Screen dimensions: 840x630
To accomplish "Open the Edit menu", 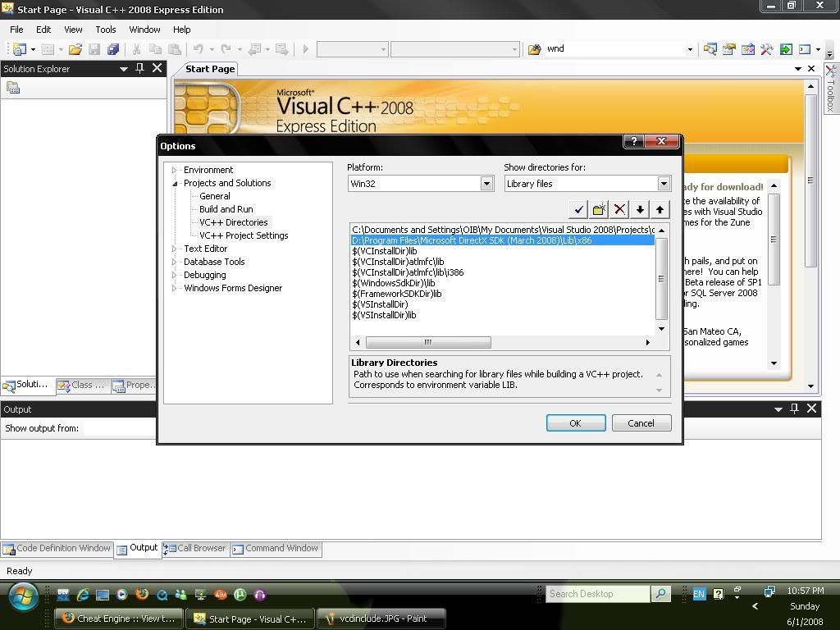I will (43, 30).
